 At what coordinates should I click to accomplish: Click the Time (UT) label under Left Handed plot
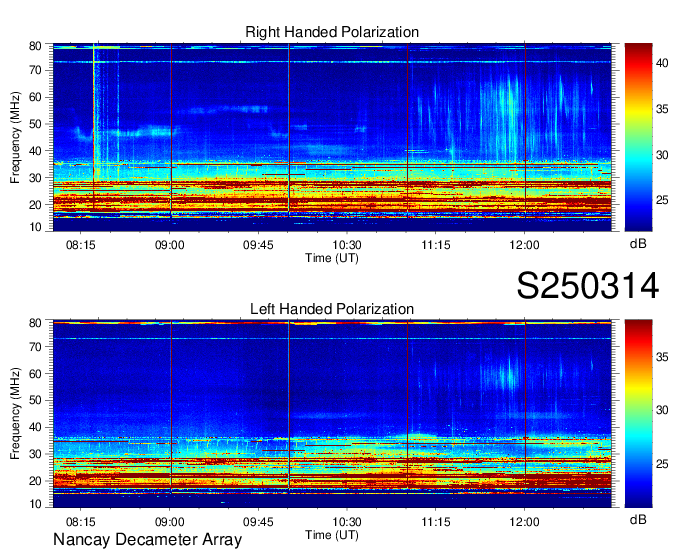click(x=332, y=535)
